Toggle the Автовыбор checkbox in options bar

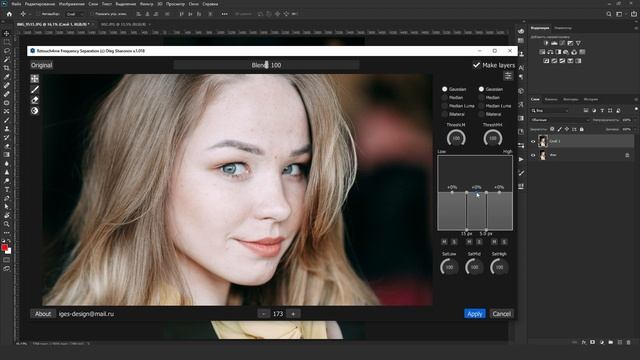coord(38,14)
